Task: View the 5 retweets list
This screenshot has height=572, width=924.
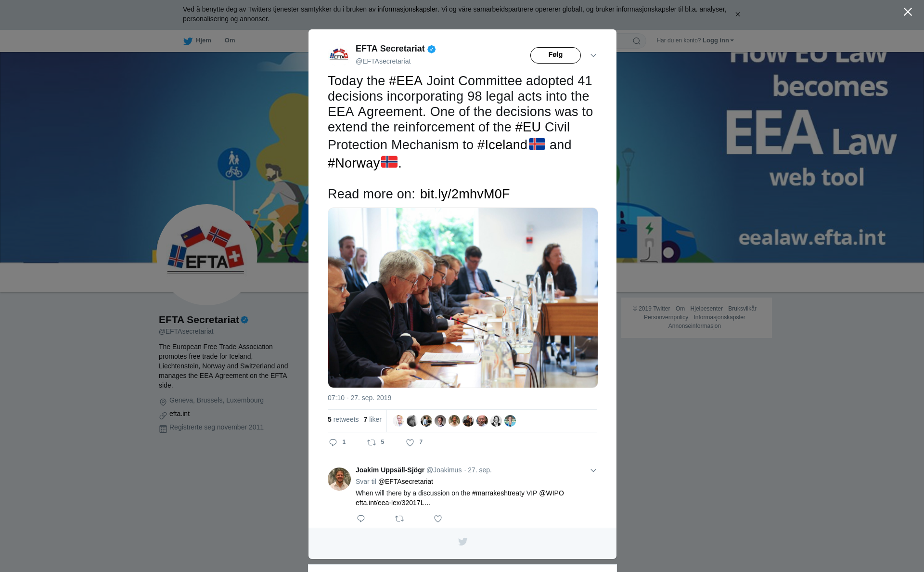Action: coord(343,419)
